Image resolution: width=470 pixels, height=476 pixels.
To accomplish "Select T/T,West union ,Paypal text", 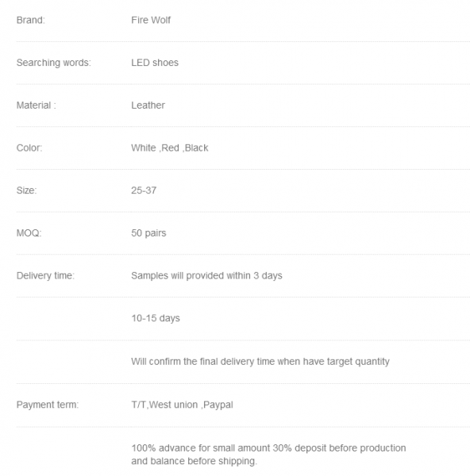I will [182, 405].
